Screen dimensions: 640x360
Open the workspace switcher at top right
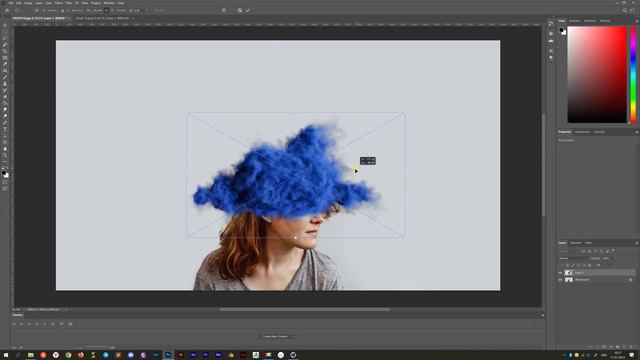point(633,10)
